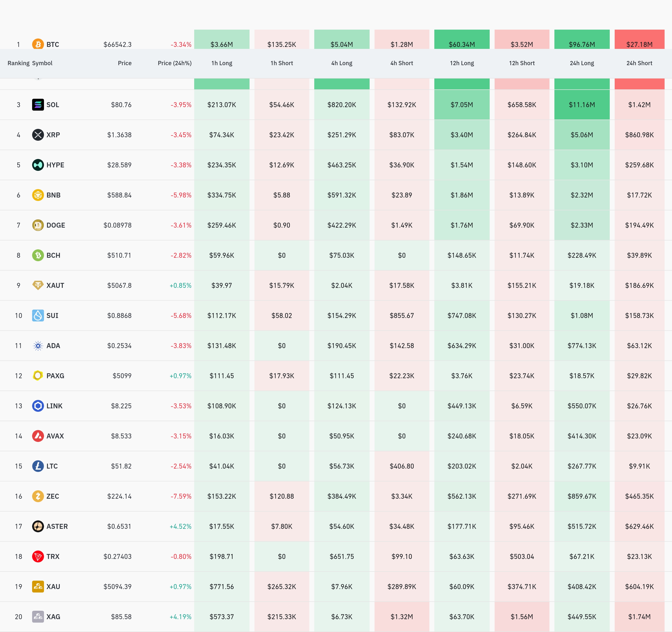Click the Dogecoin DOGE icon
672x632 pixels.
pos(38,225)
